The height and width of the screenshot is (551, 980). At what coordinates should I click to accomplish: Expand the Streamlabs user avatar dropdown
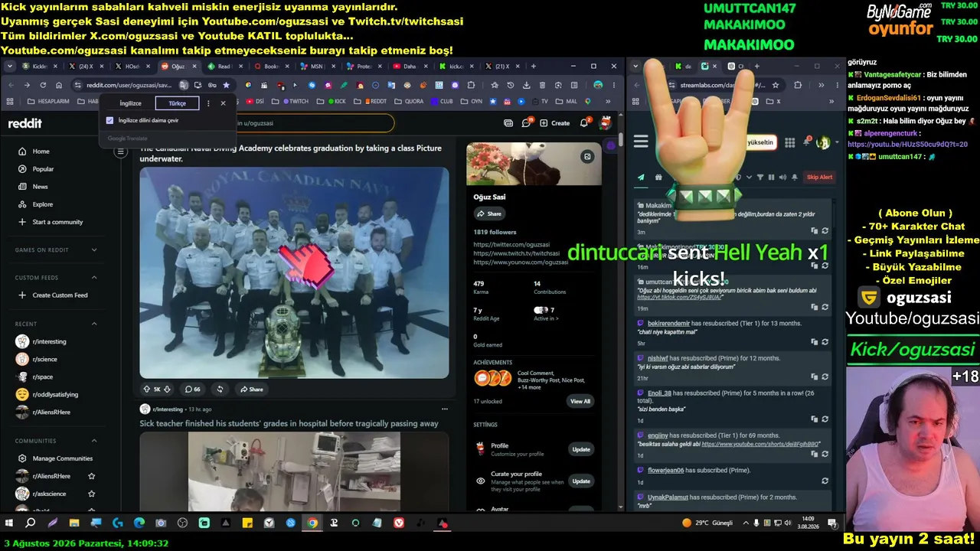pos(836,142)
